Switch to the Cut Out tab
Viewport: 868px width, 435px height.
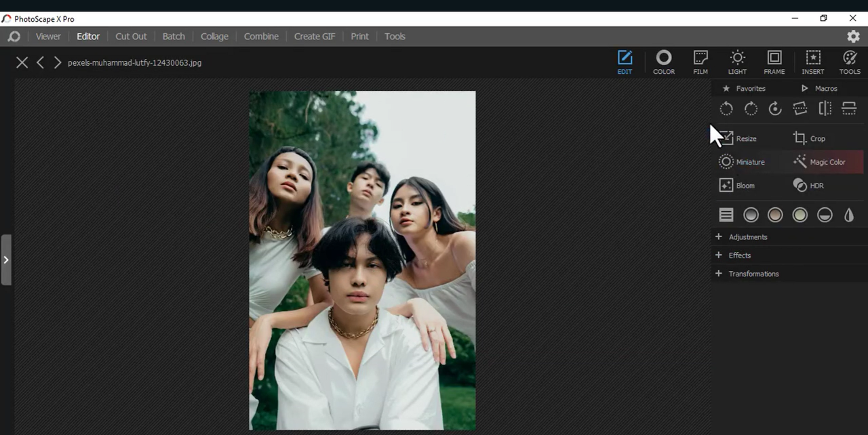(x=131, y=37)
